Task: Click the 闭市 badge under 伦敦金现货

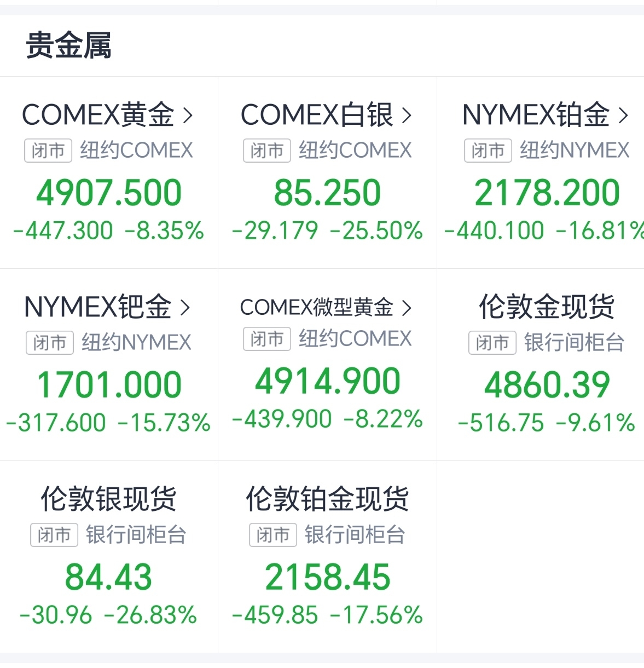Action: pos(492,343)
